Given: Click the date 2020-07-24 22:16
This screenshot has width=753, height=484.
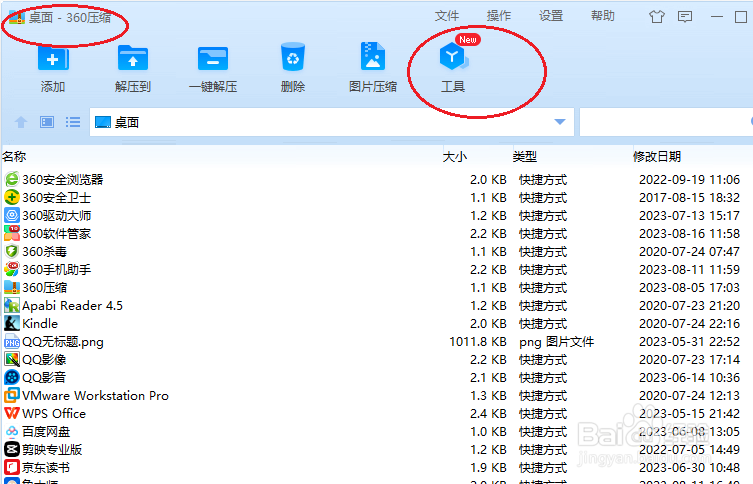Looking at the screenshot, I should [x=689, y=324].
